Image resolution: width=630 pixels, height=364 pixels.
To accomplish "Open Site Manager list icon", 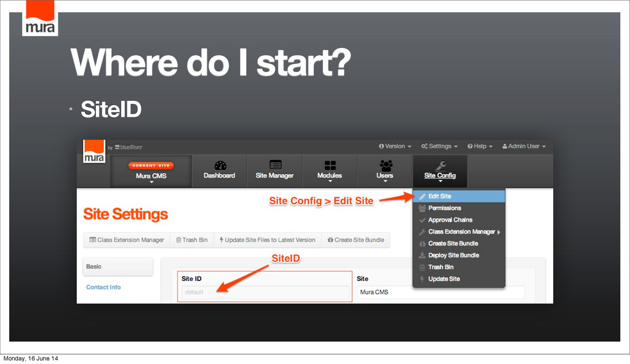I will 275,165.
